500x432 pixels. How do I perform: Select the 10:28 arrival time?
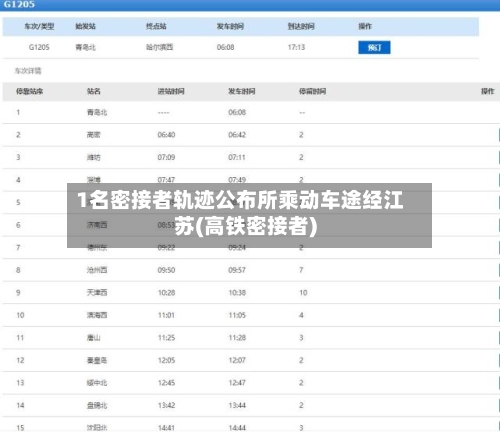click(166, 293)
